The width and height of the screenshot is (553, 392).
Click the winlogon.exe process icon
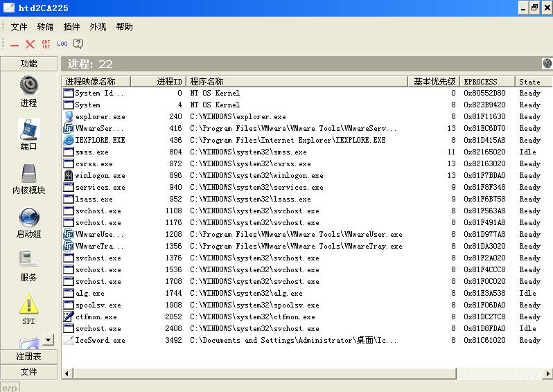point(69,175)
